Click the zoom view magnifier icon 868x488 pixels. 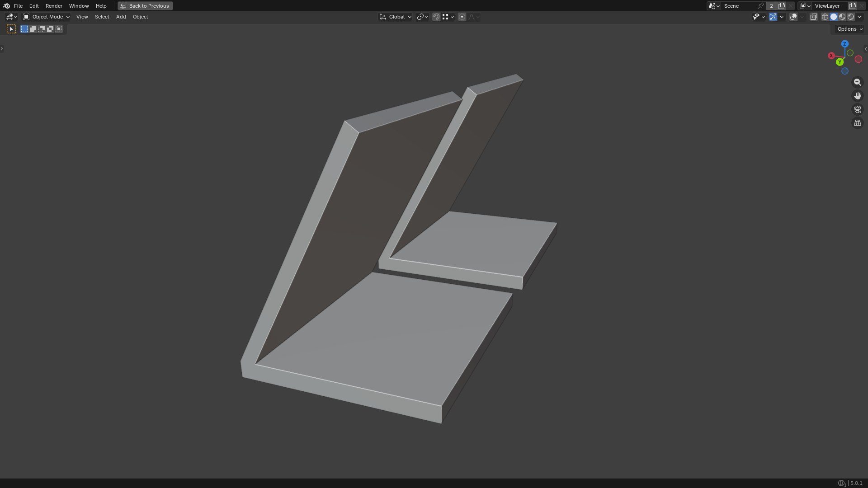[857, 82]
